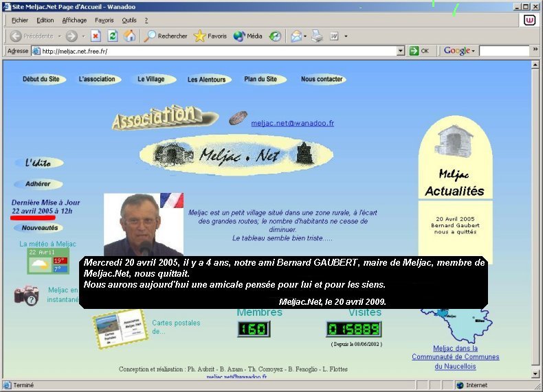Open the Média toolbar button
The width and height of the screenshot is (543, 392).
(248, 36)
